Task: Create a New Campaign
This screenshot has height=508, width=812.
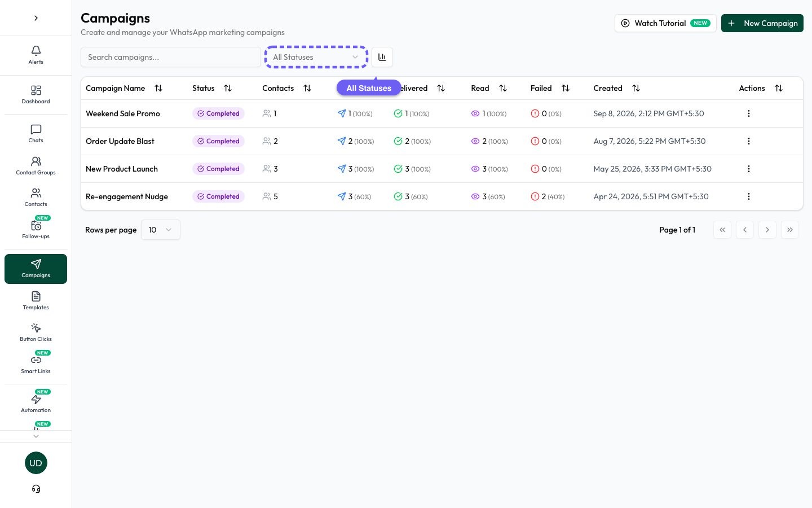Action: [x=762, y=23]
